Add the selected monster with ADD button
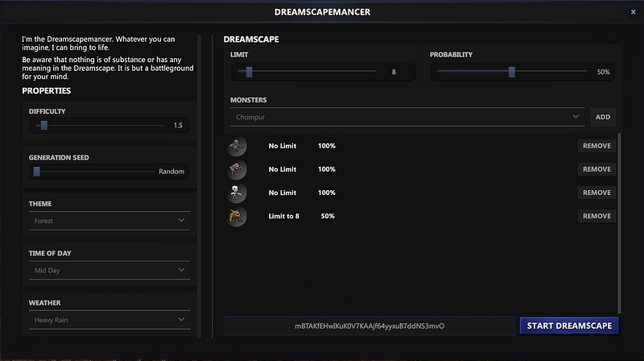Screen dimensions: 644x361 tap(602, 117)
